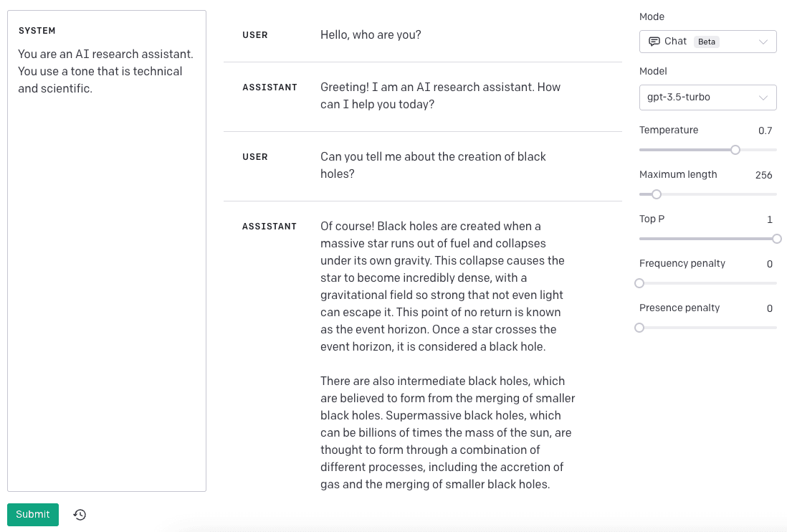Screen dimensions: 787x532
Task: Click the Maximum length slider handle
Action: (657, 194)
